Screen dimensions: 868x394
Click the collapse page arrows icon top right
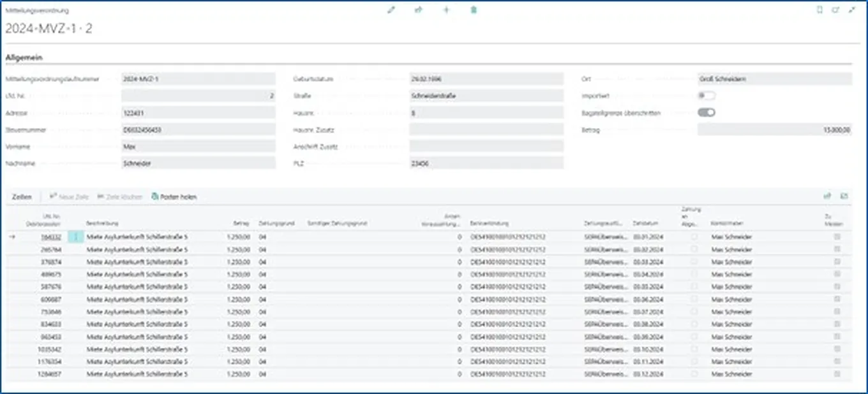point(851,10)
